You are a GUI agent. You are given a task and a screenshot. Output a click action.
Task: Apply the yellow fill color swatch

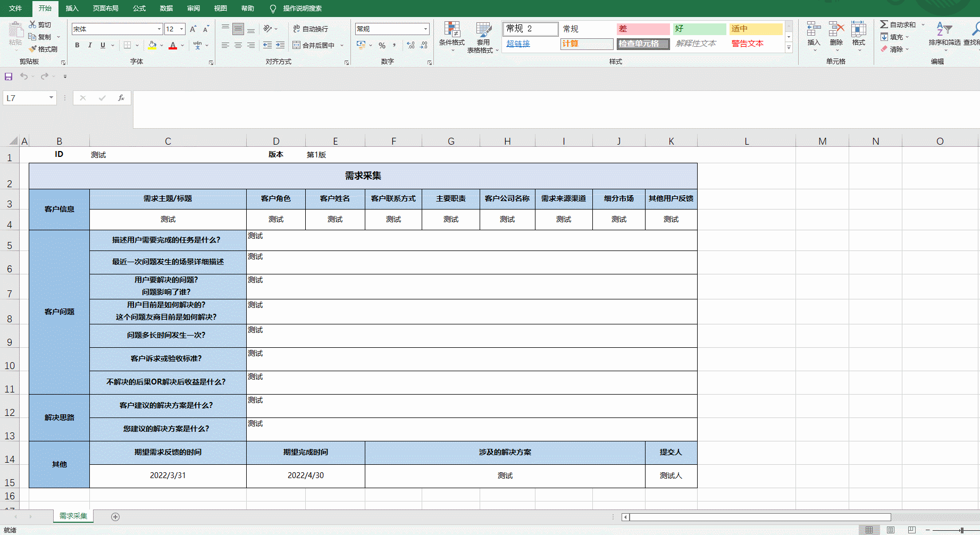[152, 45]
